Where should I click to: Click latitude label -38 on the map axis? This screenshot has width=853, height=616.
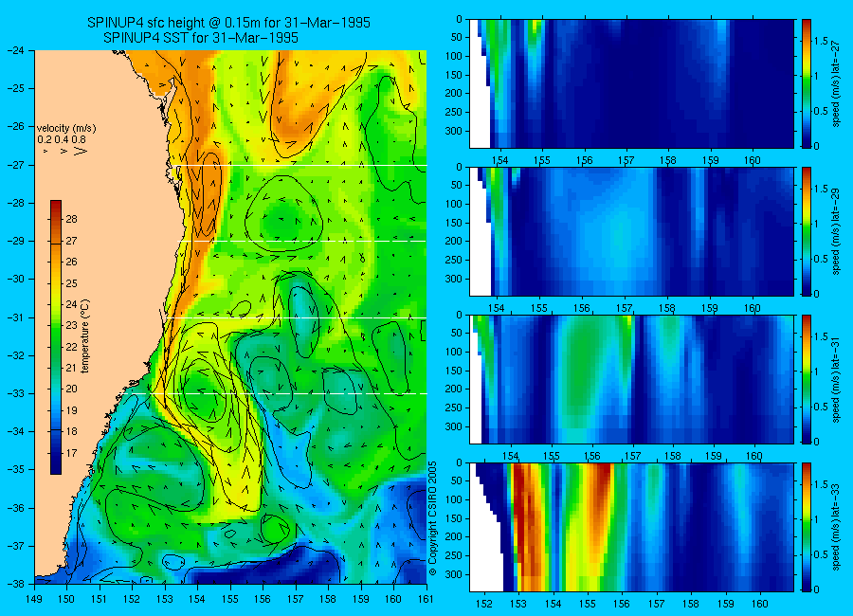click(x=15, y=584)
